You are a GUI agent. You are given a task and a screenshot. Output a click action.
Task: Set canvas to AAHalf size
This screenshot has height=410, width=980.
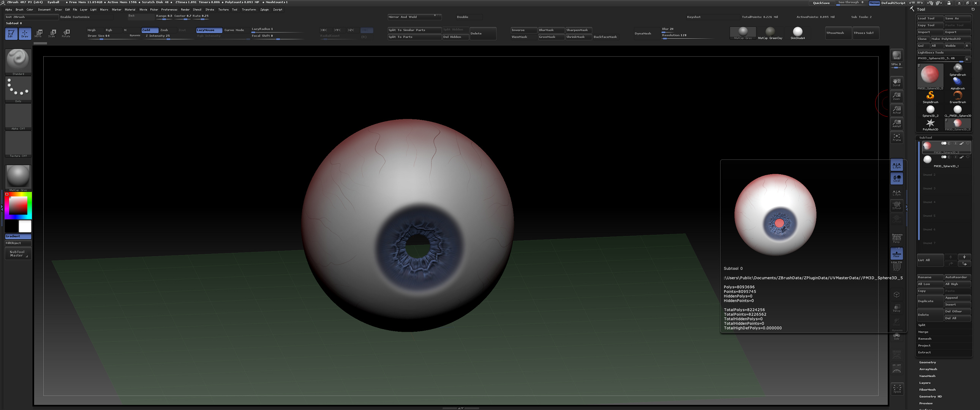897,123
